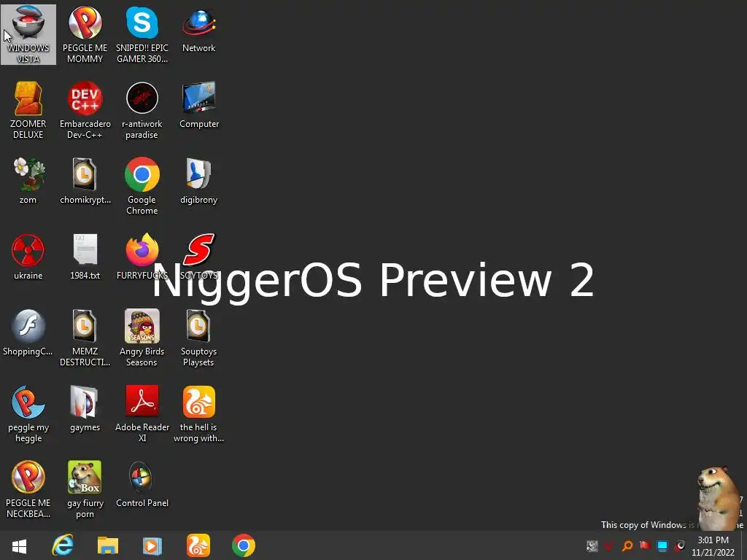This screenshot has height=560, width=747.
Task: Open the SNIPED!! EPIC GAMER 360 Skype icon
Action: [142, 34]
